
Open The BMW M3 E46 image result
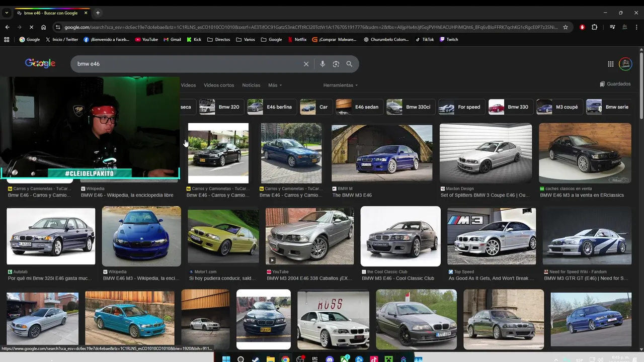[x=382, y=153]
